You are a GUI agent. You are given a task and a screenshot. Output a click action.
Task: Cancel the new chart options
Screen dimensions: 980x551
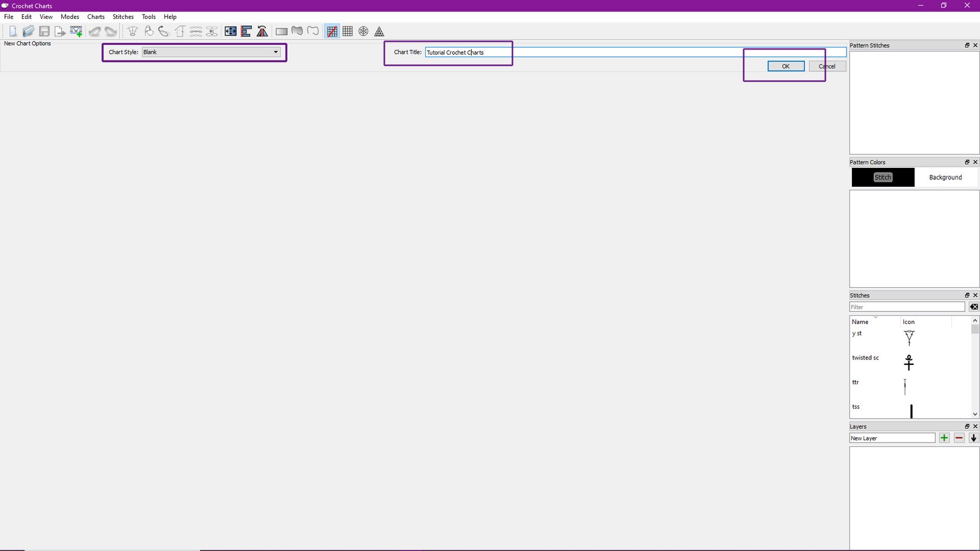827,66
